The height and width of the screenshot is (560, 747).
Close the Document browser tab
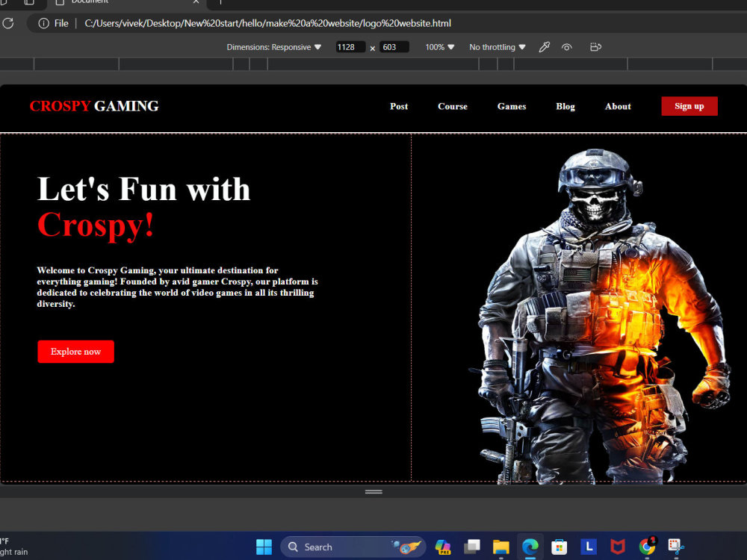196,2
